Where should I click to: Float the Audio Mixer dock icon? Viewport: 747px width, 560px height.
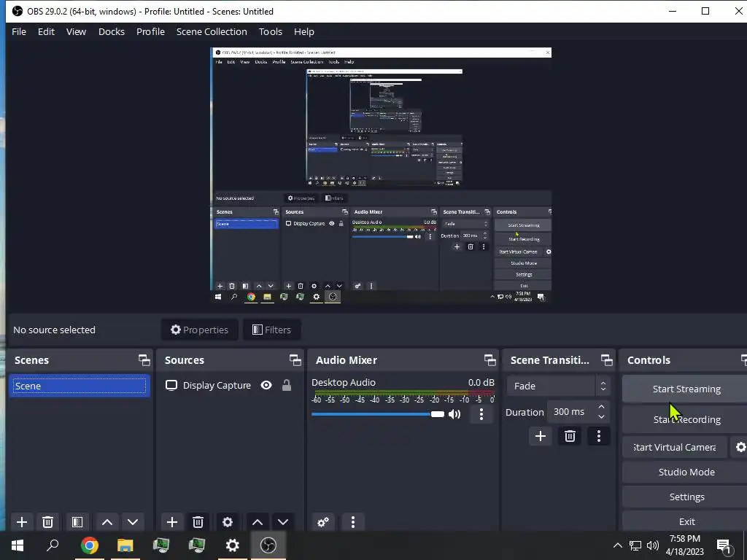click(489, 360)
